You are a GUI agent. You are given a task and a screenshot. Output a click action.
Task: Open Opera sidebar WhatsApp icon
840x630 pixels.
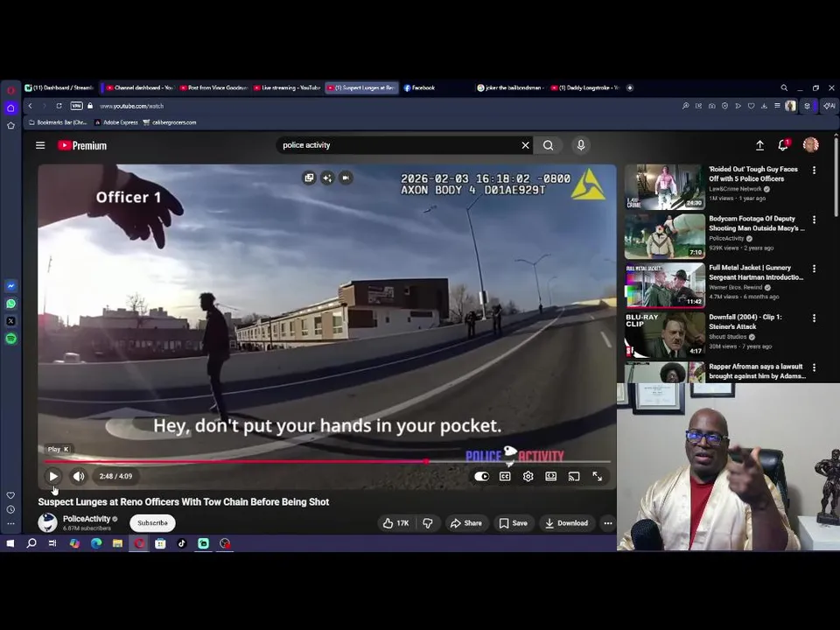(10, 304)
